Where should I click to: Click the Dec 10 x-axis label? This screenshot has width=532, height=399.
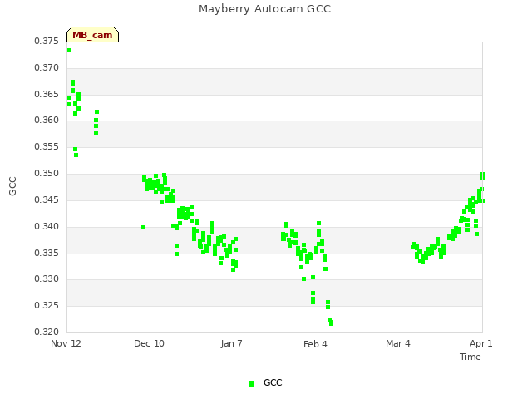pyautogui.click(x=149, y=343)
